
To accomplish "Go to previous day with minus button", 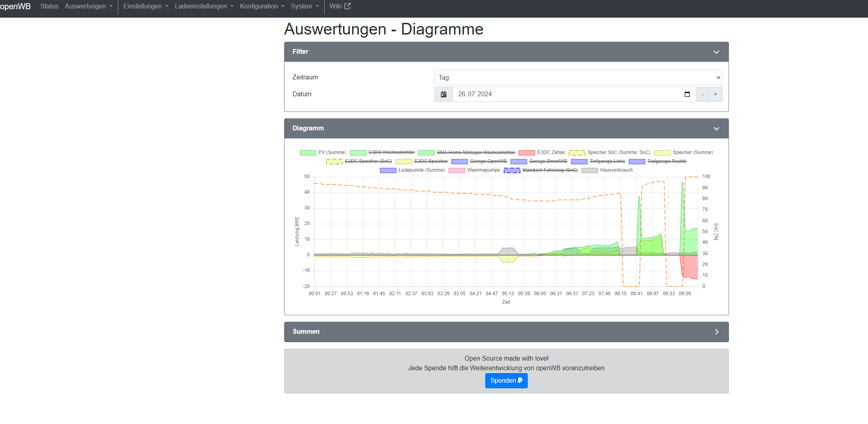I will click(x=702, y=94).
